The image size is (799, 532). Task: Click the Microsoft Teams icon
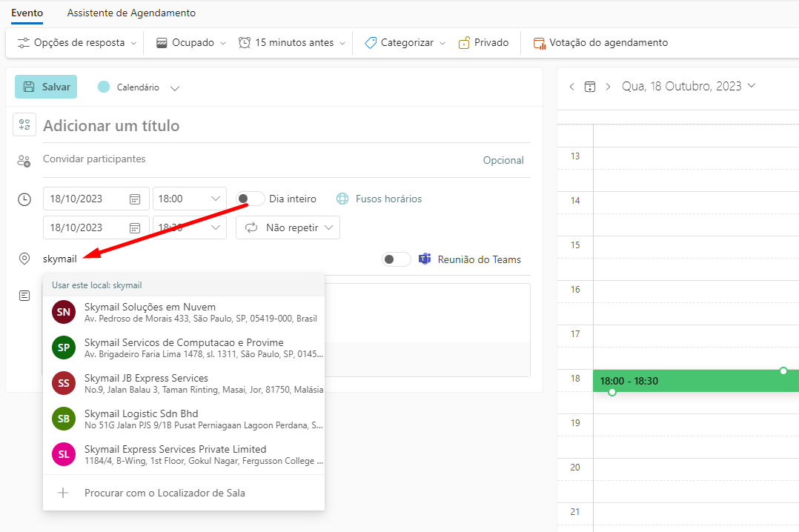coord(425,259)
